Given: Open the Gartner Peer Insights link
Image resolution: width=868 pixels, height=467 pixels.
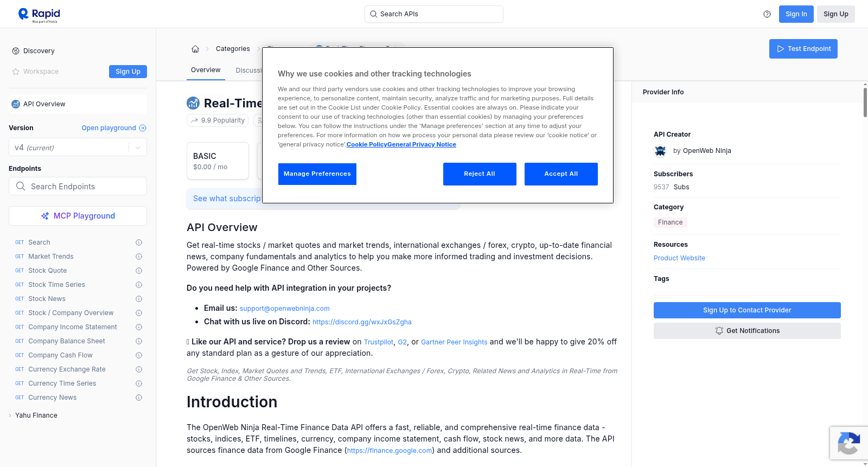Looking at the screenshot, I should 454,342.
